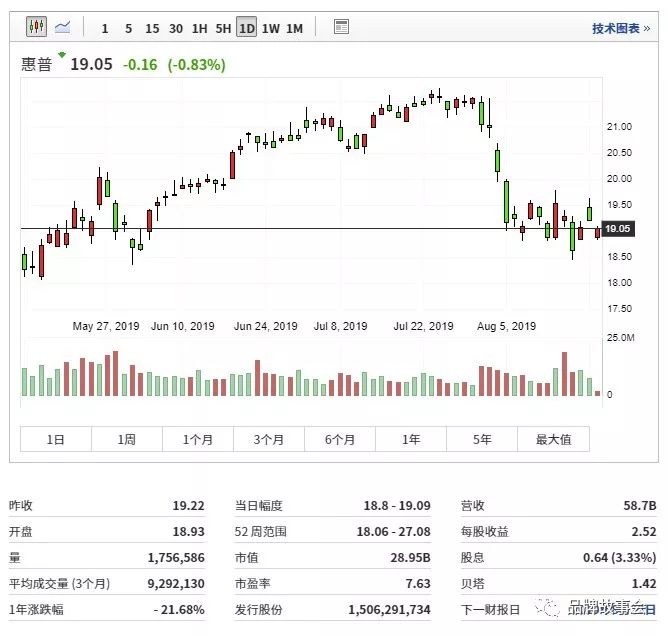Choose the 1个月 range tab

point(198,439)
